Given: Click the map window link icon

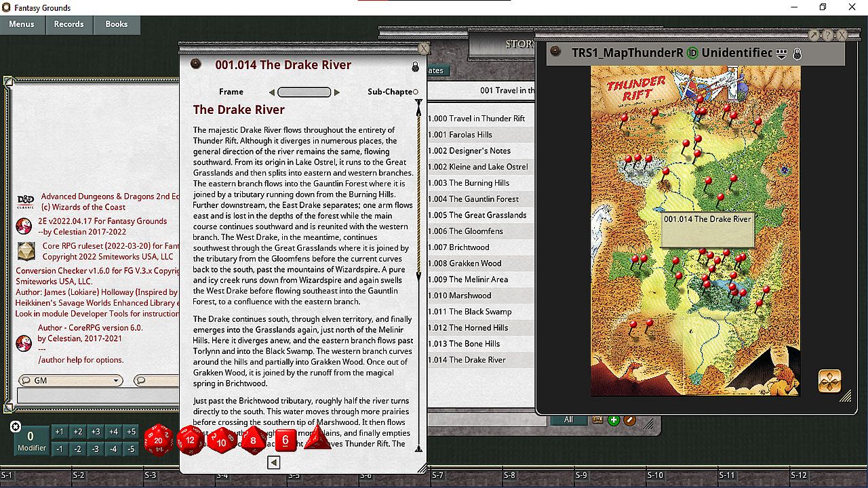Looking at the screenshot, I should (556, 52).
